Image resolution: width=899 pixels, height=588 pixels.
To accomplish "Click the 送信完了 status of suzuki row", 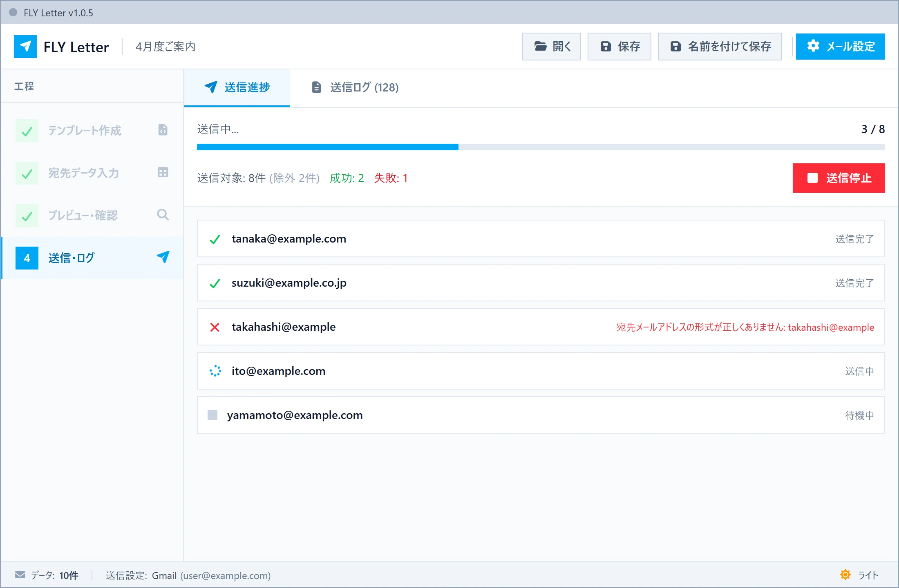I will tap(854, 283).
